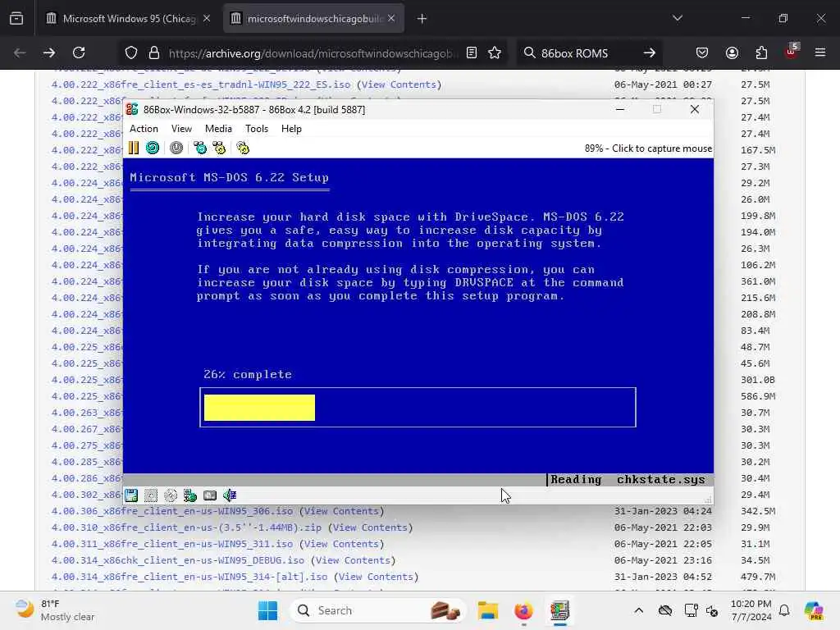The height and width of the screenshot is (630, 840).
Task: Open the View menu in 86Box
Action: coord(181,129)
